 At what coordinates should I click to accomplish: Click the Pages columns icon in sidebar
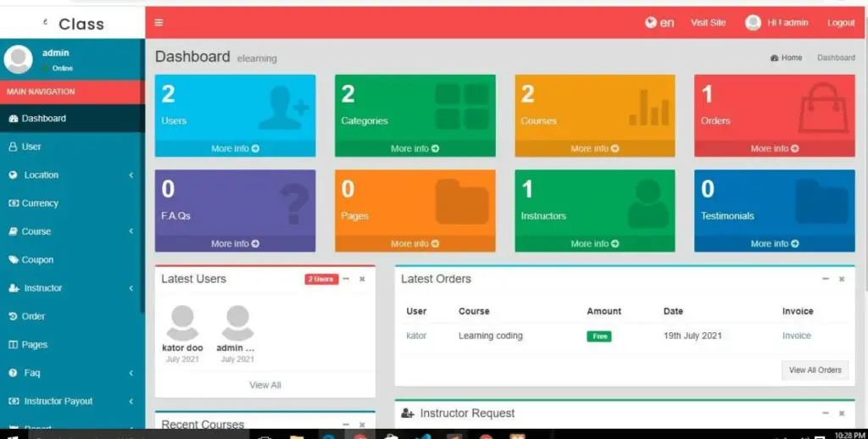(x=14, y=344)
